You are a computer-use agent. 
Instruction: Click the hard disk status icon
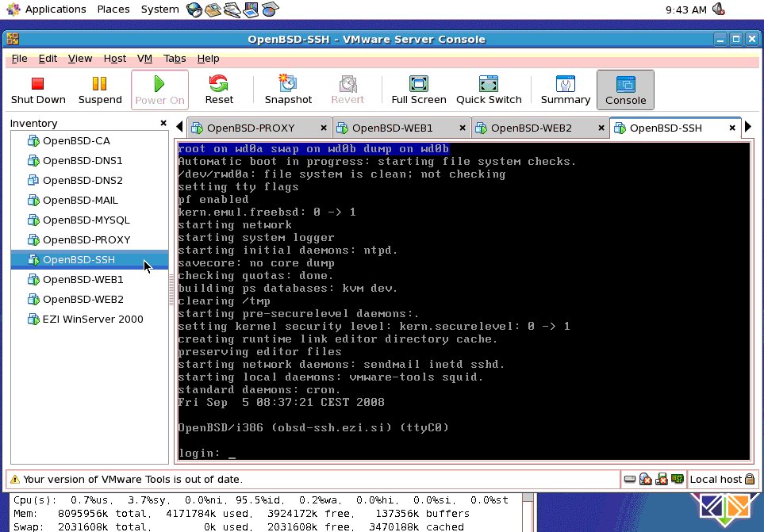point(629,479)
